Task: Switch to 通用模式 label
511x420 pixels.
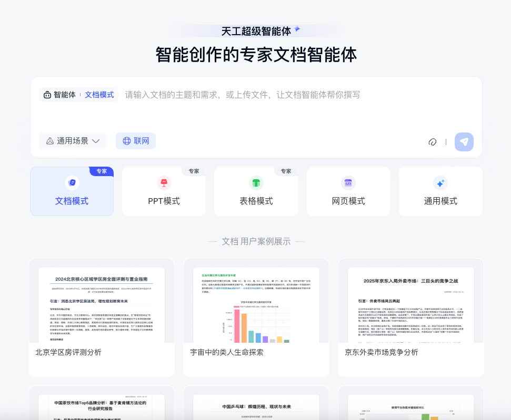Action: (x=440, y=201)
